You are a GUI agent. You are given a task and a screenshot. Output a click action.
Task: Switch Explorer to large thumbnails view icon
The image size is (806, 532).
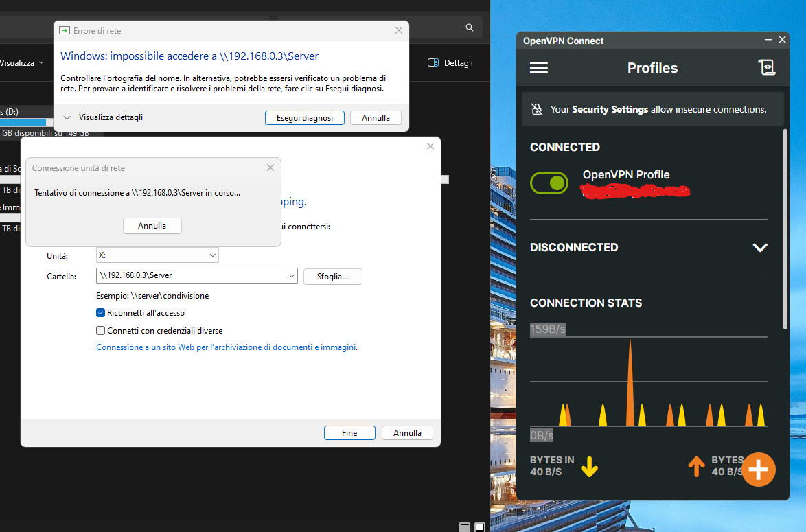[x=480, y=527]
